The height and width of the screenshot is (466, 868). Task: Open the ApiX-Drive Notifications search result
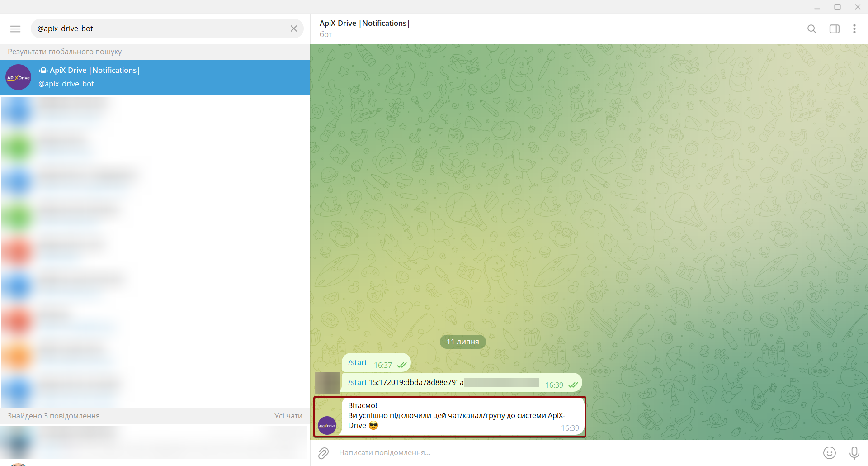click(x=155, y=77)
